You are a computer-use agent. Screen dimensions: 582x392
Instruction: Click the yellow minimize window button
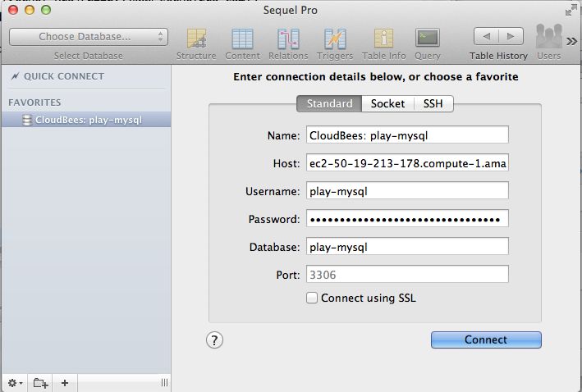click(30, 10)
